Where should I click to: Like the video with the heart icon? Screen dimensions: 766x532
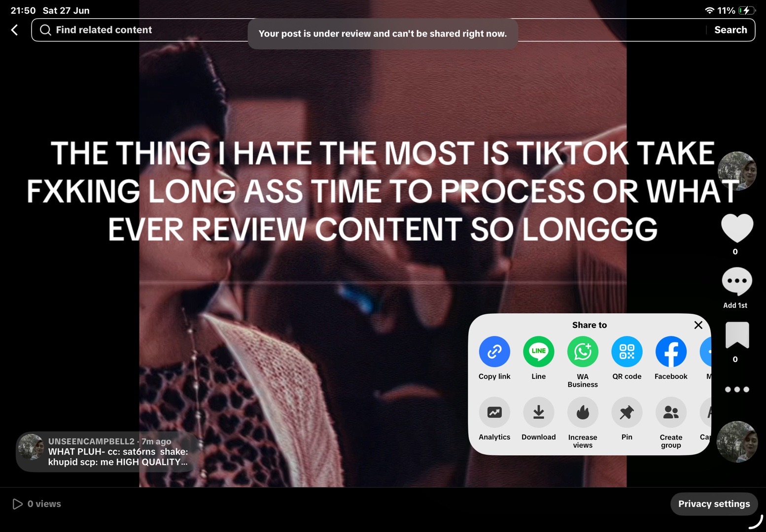[737, 228]
